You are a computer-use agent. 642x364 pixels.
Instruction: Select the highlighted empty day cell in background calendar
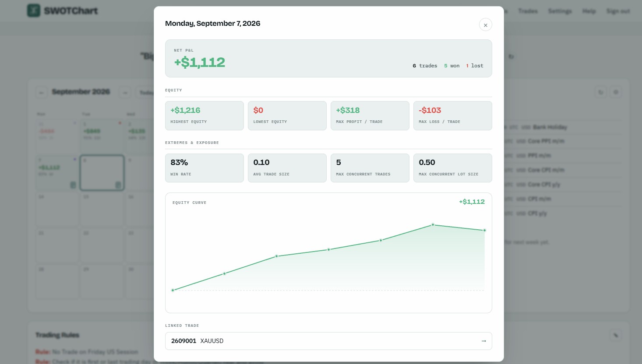click(x=102, y=173)
